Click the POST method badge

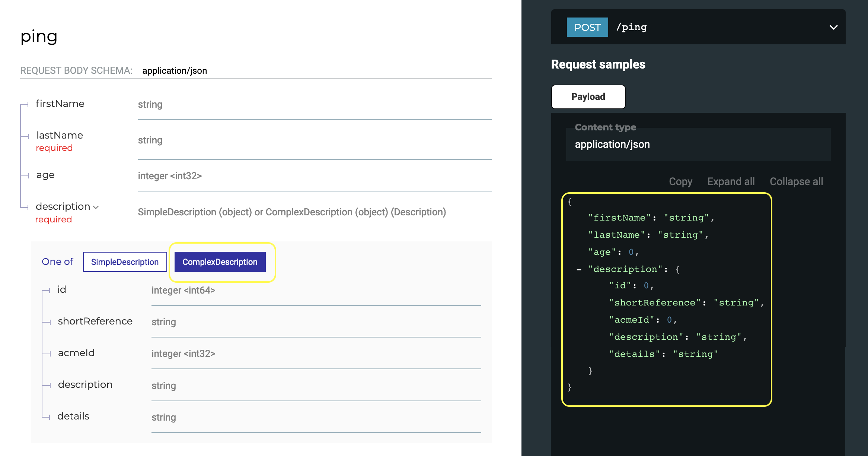tap(587, 27)
